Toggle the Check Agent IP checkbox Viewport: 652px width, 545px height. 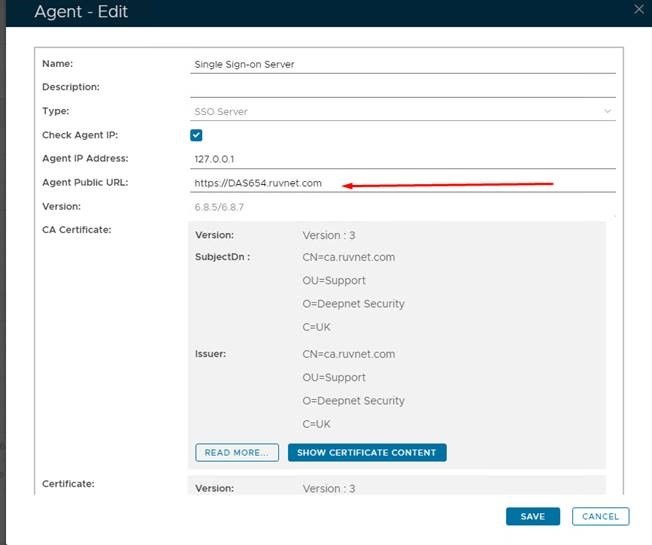196,135
